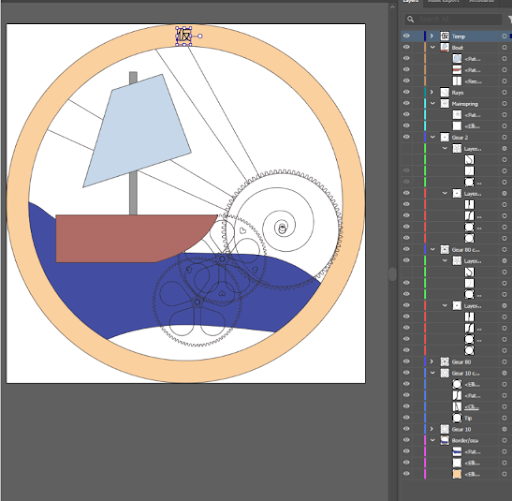Click the spiral path thumbnail under Mainspring
Image resolution: width=512 pixels, height=501 pixels.
click(x=457, y=115)
